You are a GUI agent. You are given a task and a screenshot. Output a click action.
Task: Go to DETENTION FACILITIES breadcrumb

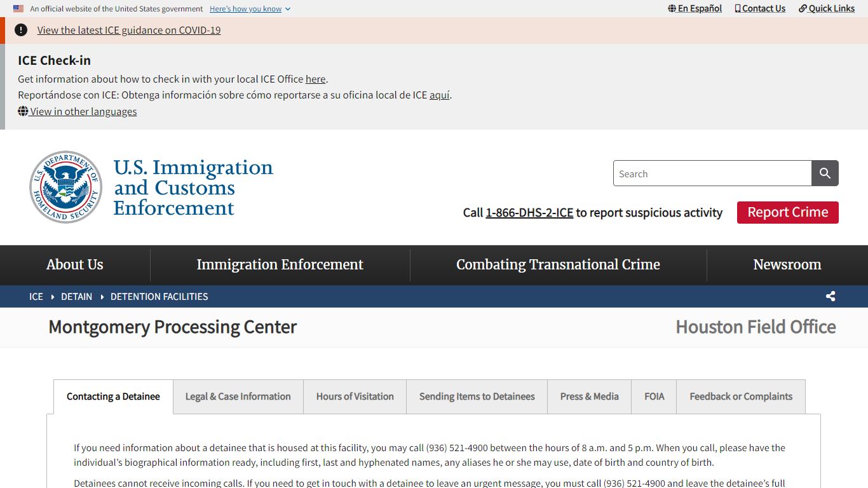tap(159, 297)
